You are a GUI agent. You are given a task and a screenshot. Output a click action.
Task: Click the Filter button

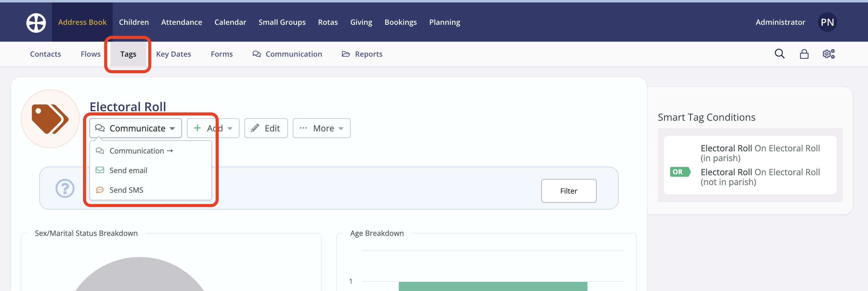click(x=568, y=191)
